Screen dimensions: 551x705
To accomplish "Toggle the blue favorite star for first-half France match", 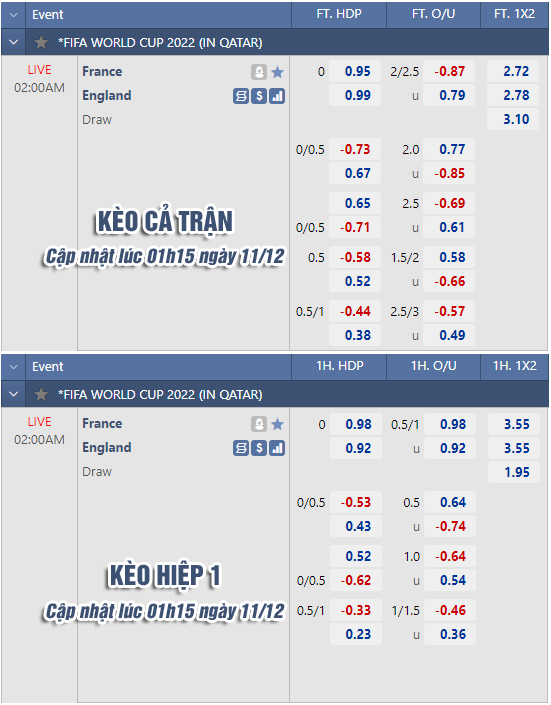I will (278, 424).
